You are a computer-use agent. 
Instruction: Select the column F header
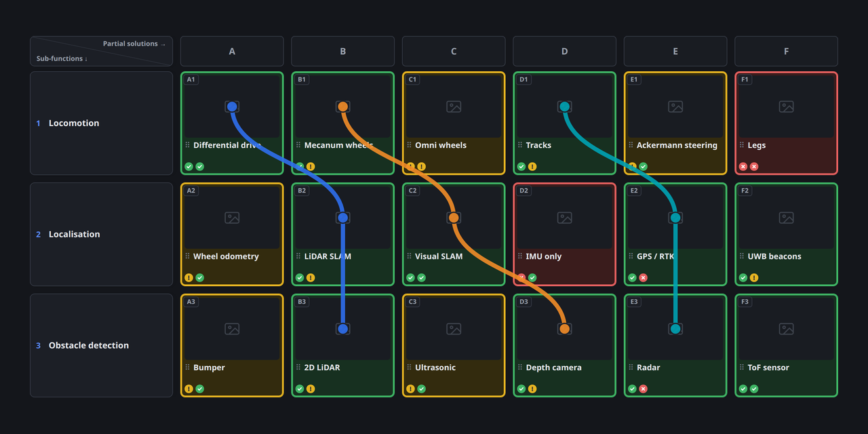786,52
